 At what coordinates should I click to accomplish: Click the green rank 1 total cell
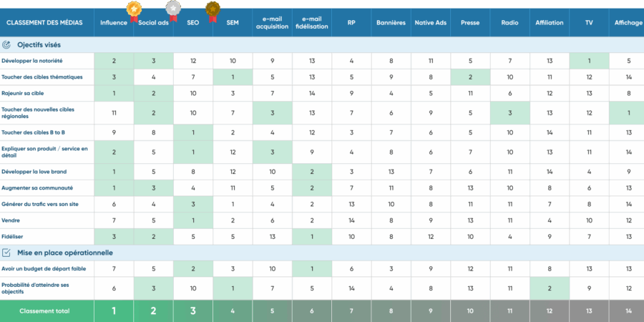[x=114, y=311]
